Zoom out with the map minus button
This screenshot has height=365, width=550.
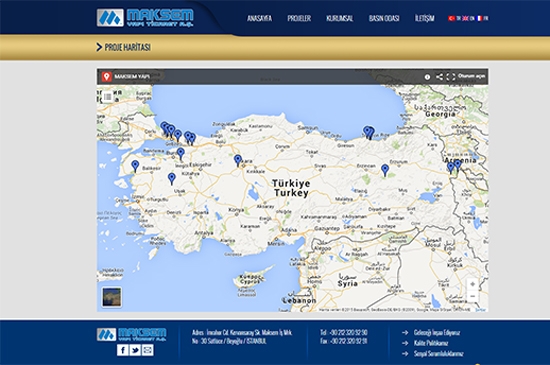point(472,297)
